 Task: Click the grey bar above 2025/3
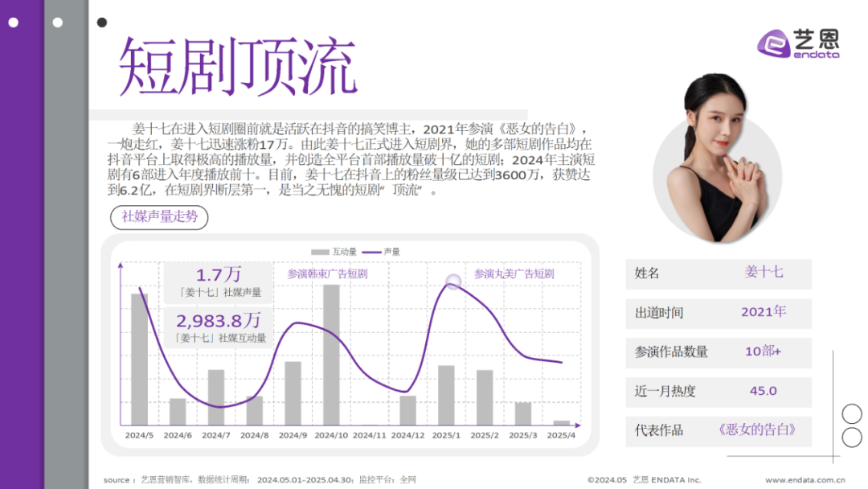click(523, 413)
